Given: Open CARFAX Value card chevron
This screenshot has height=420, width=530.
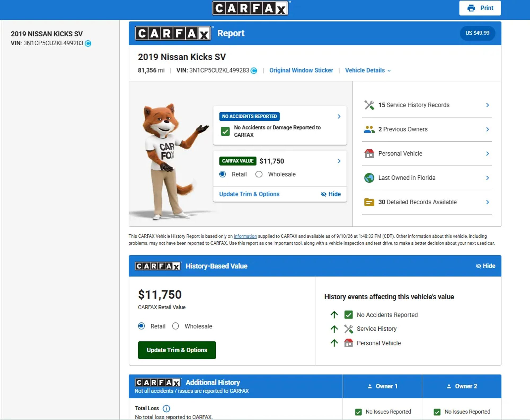Looking at the screenshot, I should 339,161.
